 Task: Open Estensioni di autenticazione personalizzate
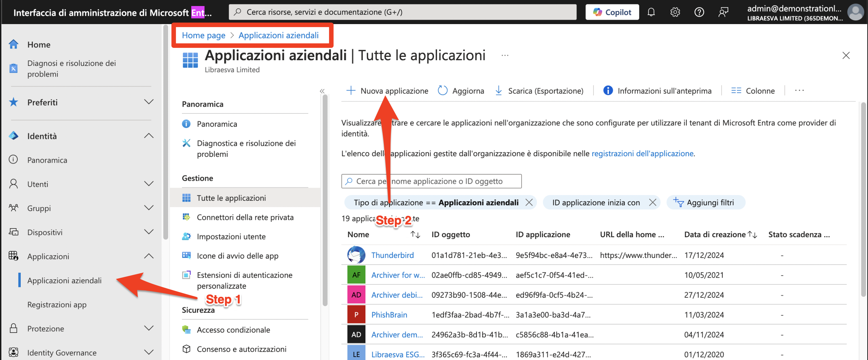245,280
